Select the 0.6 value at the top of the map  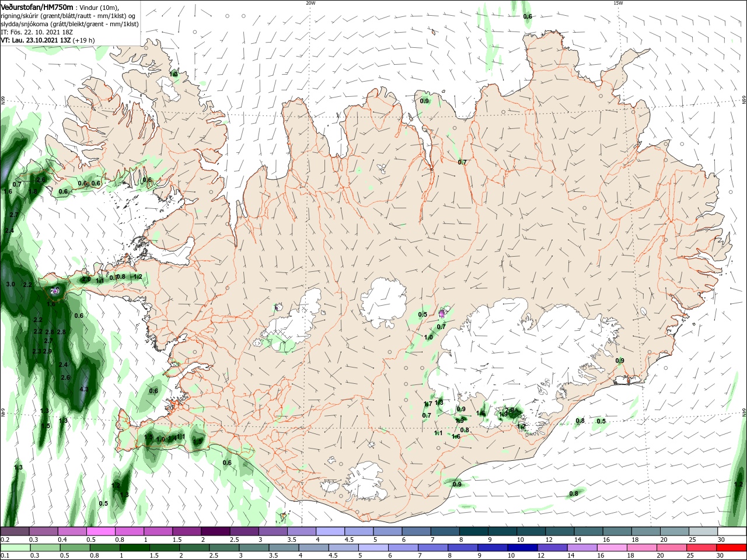click(528, 16)
